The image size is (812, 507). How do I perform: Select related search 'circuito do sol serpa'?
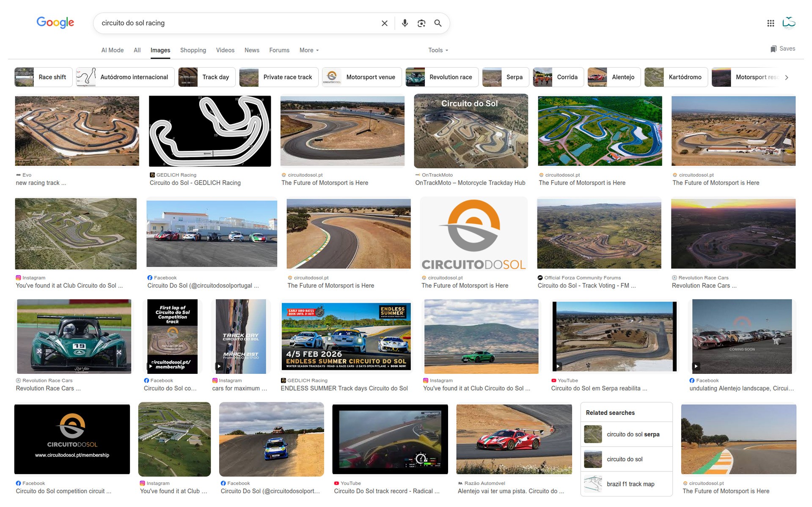[626, 434]
